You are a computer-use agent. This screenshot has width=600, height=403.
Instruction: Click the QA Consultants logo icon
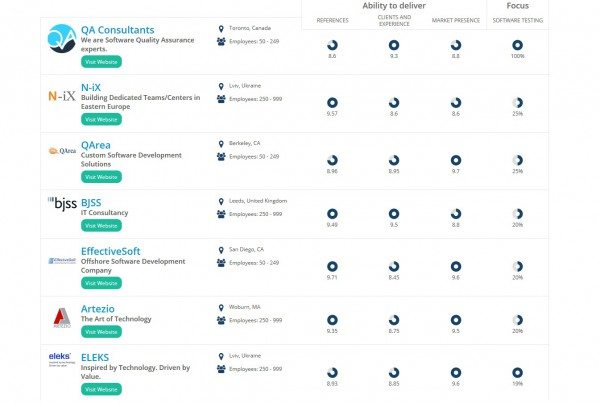pyautogui.click(x=62, y=38)
